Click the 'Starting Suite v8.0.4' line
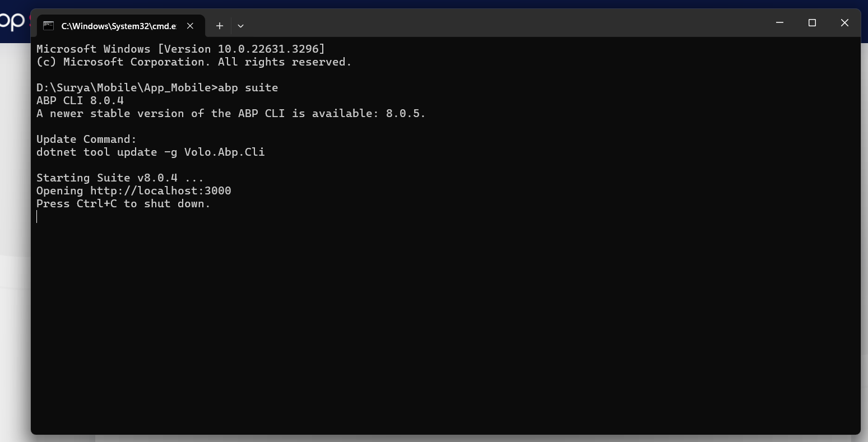Screen dimensions: 868x442 (120, 178)
